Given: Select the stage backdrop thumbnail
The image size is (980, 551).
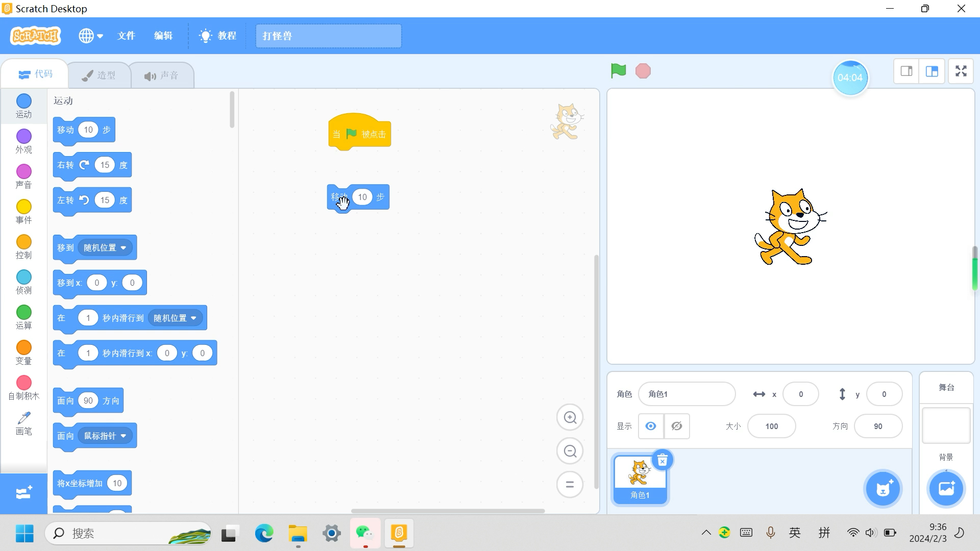Looking at the screenshot, I should click(946, 425).
